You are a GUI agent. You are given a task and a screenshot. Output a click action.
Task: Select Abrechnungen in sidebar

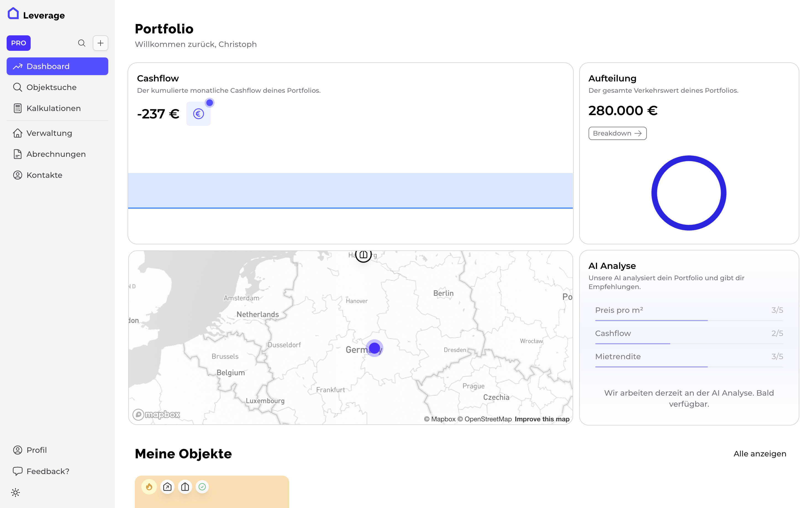click(x=56, y=154)
